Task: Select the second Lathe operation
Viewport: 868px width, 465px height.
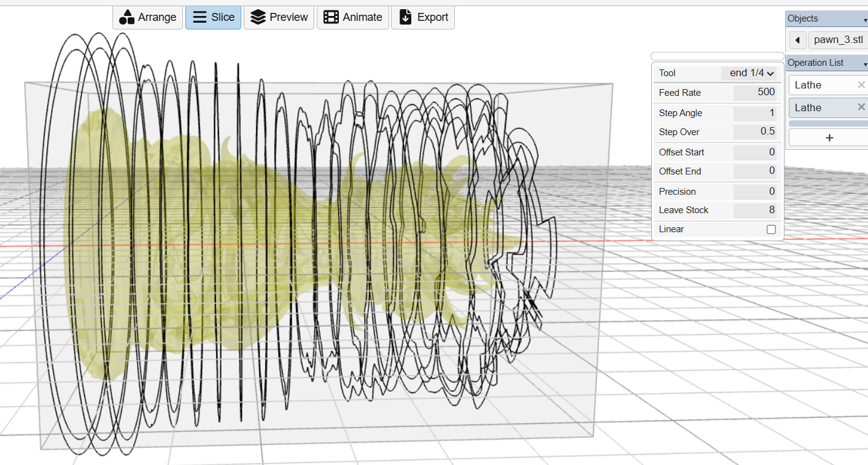Action: coord(823,107)
